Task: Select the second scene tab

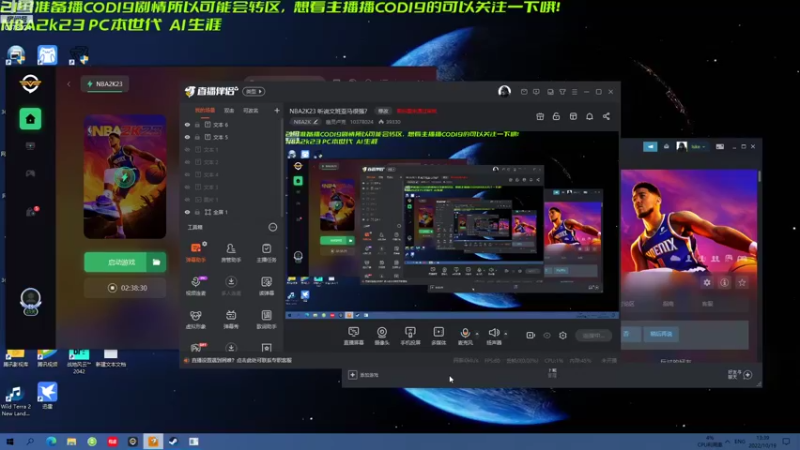Action: pos(229,110)
